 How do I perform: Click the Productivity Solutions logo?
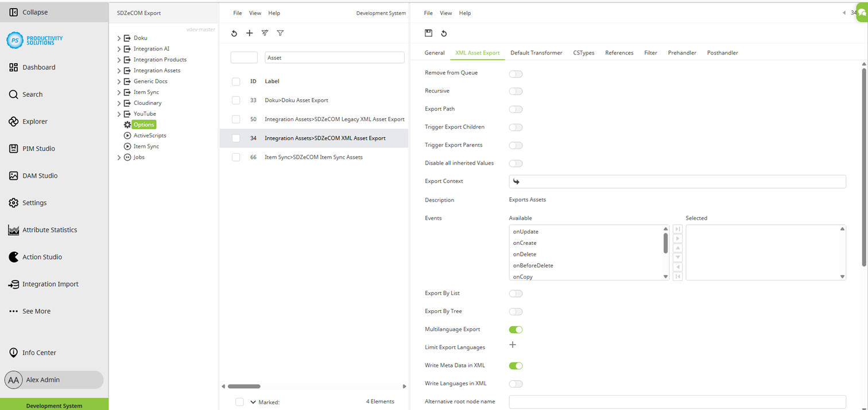(x=35, y=40)
